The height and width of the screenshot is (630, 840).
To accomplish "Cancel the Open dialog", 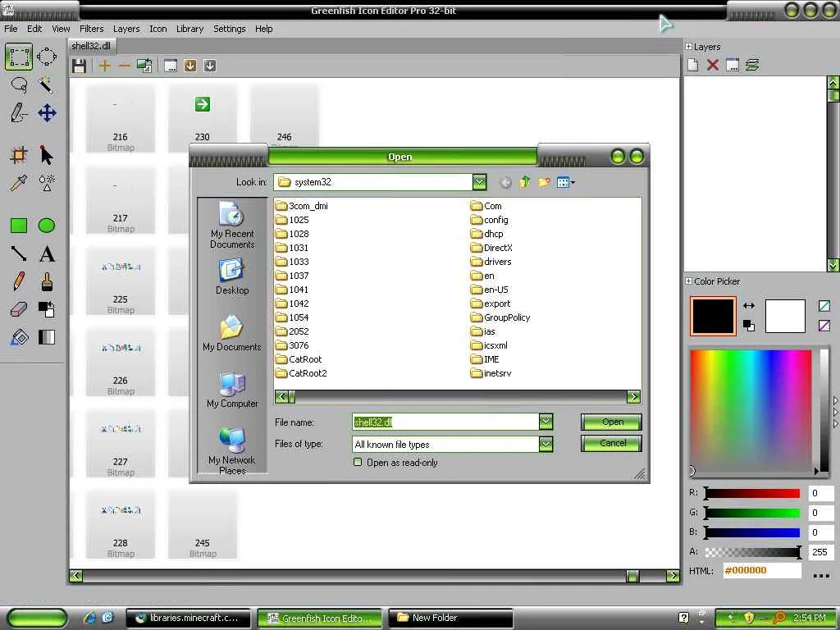I will click(612, 444).
